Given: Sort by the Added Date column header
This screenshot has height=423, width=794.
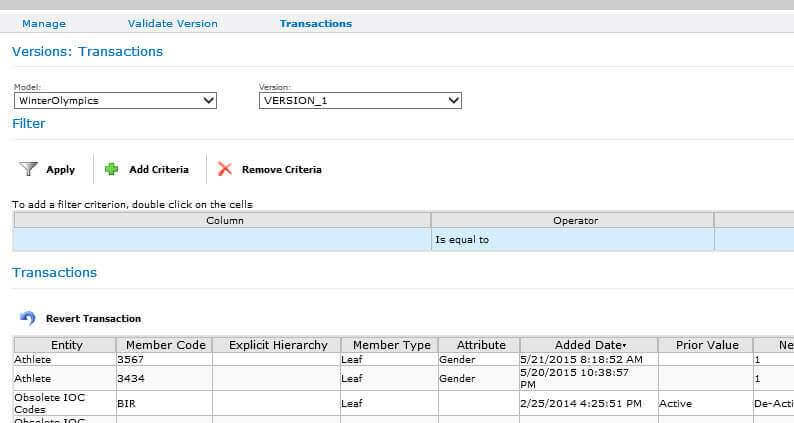Looking at the screenshot, I should click(589, 345).
